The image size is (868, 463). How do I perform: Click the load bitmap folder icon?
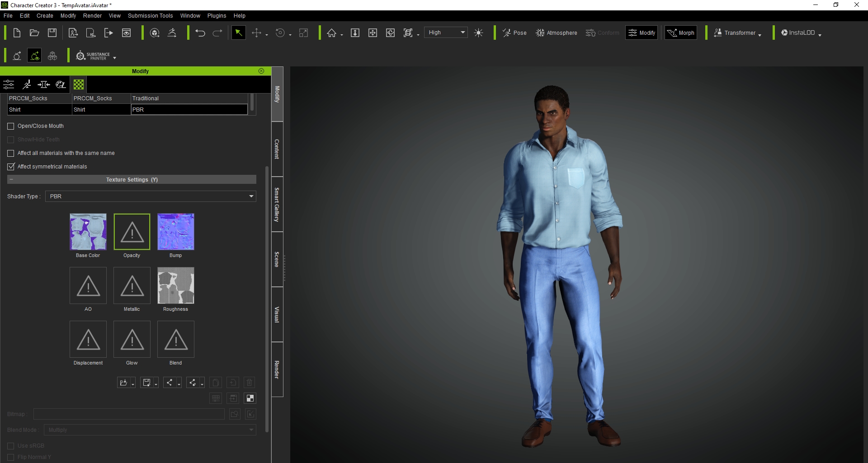pyautogui.click(x=234, y=414)
